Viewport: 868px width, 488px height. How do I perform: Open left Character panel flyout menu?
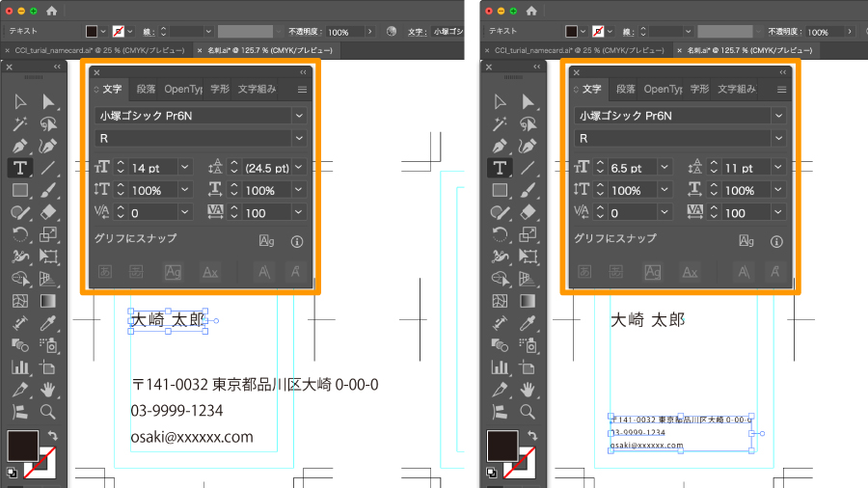(302, 90)
